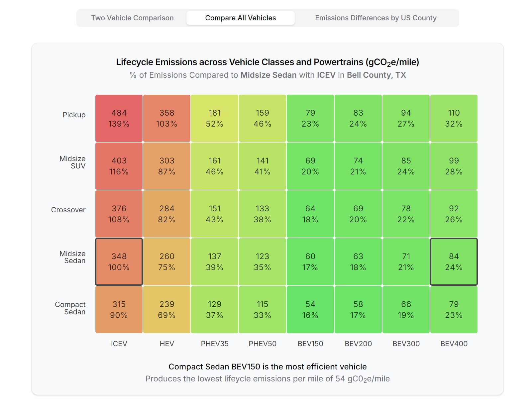Click the Crossover row label
This screenshot has width=532, height=404.
68,210
